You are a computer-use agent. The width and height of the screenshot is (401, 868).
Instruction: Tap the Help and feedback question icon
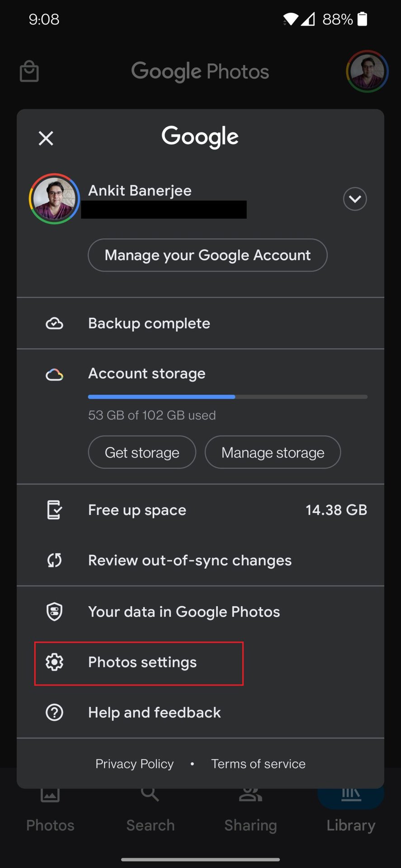54,712
